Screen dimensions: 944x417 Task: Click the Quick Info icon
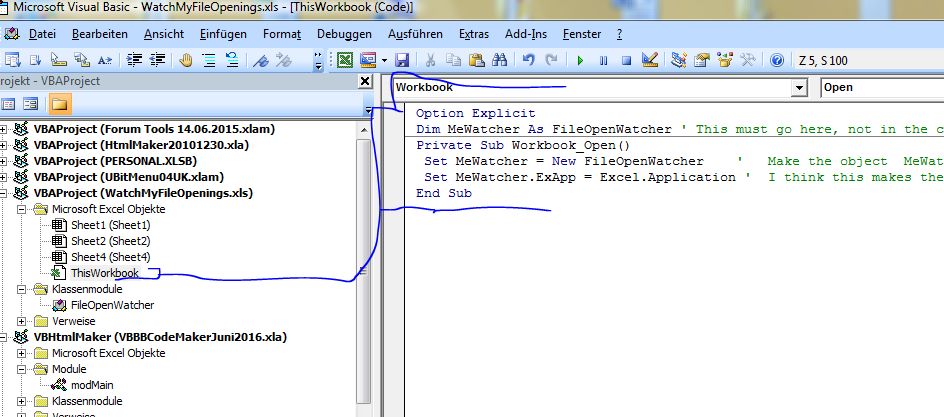point(58,60)
